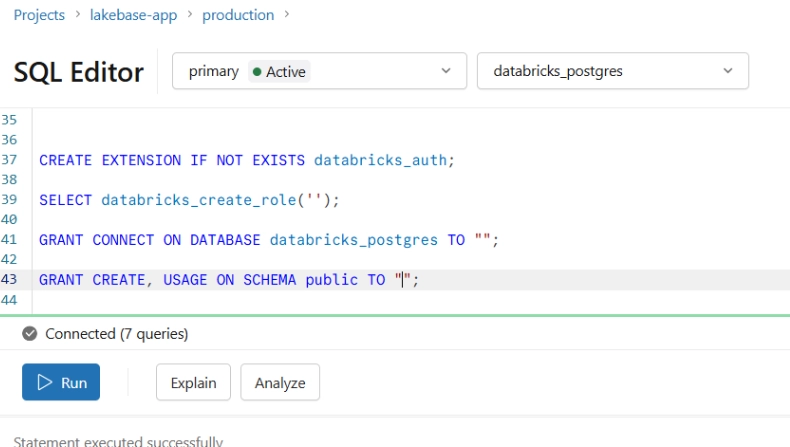Click the GRANT CREATE, USAGE line 43
790x447 pixels.
coord(229,280)
